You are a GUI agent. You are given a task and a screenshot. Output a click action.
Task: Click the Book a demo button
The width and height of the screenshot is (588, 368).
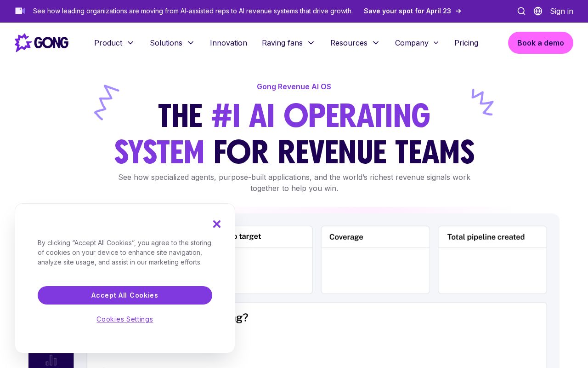click(541, 43)
